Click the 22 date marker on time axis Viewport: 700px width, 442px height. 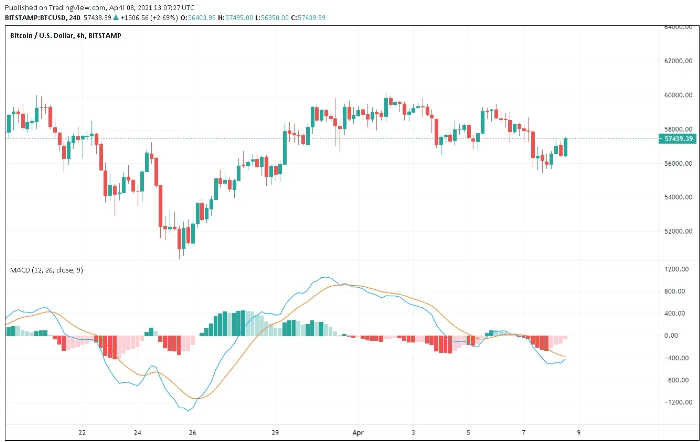[x=83, y=433]
